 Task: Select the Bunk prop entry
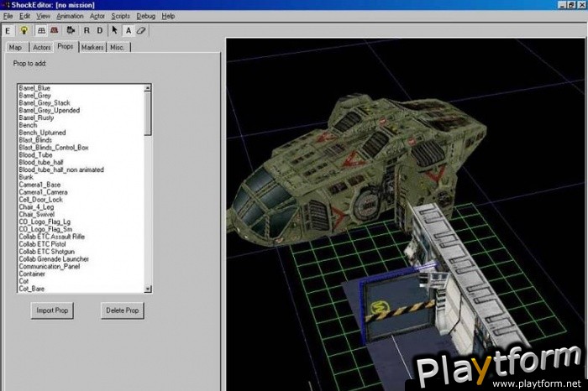tap(26, 177)
